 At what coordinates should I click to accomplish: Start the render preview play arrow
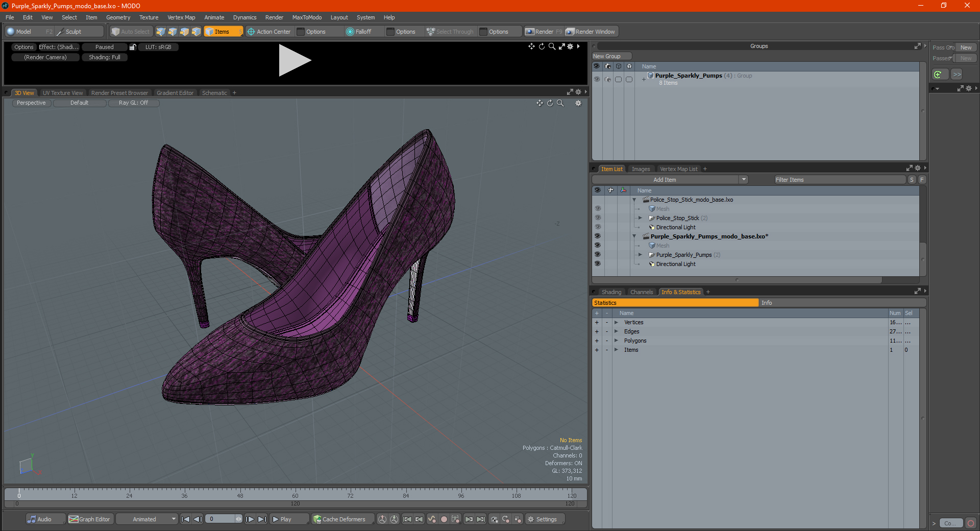pos(295,60)
